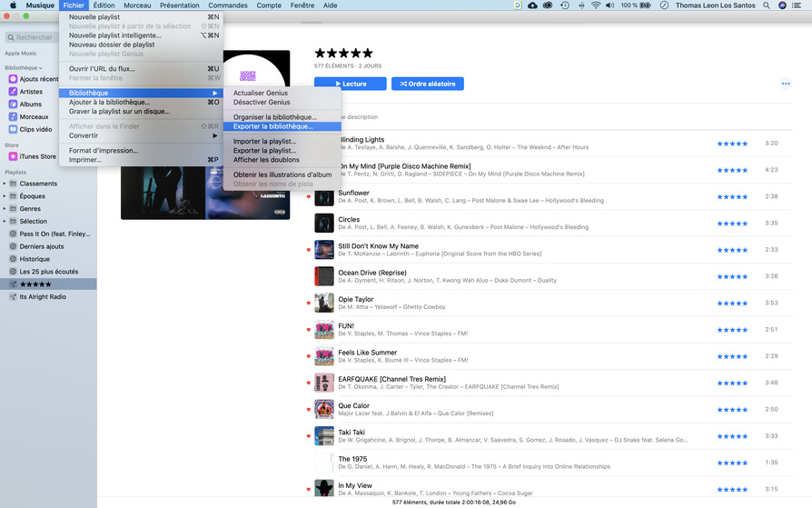This screenshot has width=812, height=508.
Task: Choose Actualiser Genius
Action: 282,93
